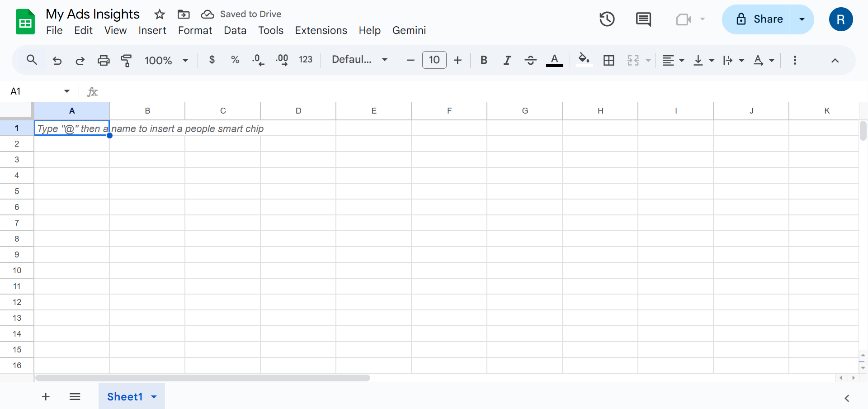The height and width of the screenshot is (409, 868).
Task: Toggle italic formatting
Action: pyautogui.click(x=507, y=60)
